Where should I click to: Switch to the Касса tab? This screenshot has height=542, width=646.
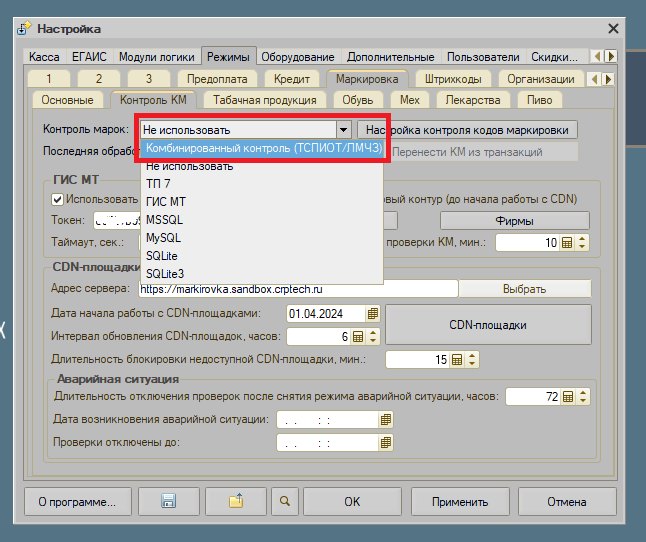coord(44,57)
